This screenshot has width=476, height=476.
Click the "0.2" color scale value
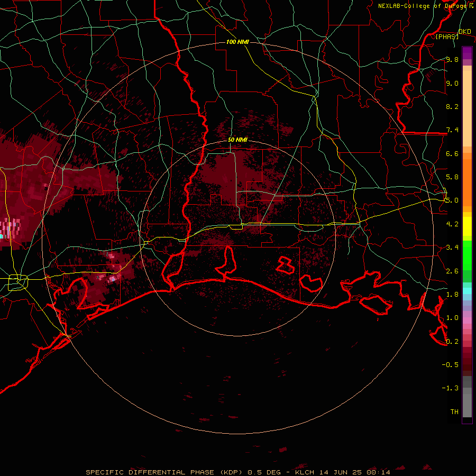452,342
